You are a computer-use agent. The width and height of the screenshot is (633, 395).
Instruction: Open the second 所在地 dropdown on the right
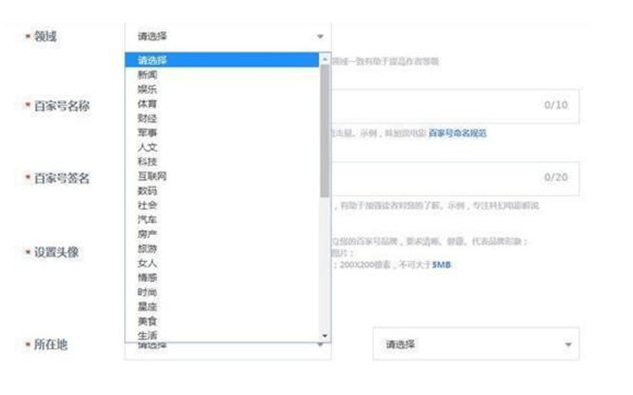476,344
